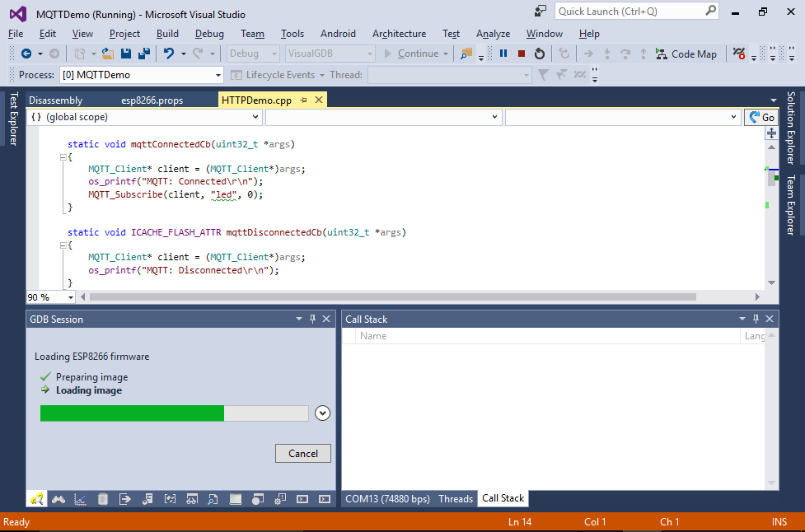Open the (global scope) dropdown
This screenshot has width=805, height=532.
(144, 117)
